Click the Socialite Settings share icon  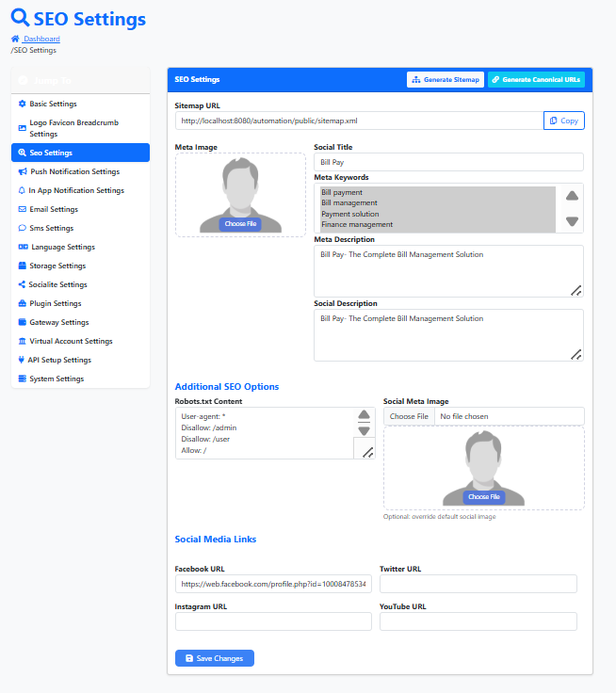[x=22, y=284]
